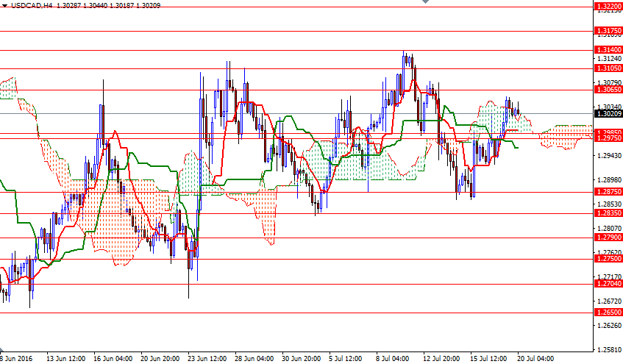Click the 1.28070 price scale value
623x364 pixels.
pyautogui.click(x=609, y=229)
